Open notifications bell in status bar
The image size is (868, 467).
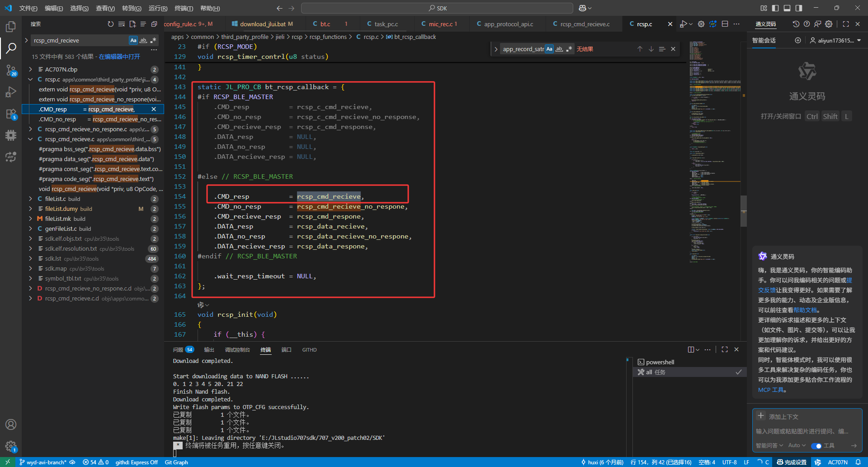click(858, 462)
